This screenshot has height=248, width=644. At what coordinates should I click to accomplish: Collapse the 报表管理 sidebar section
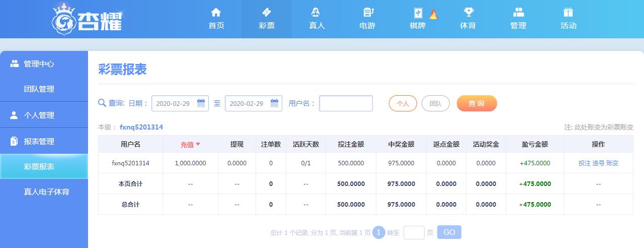pos(39,142)
